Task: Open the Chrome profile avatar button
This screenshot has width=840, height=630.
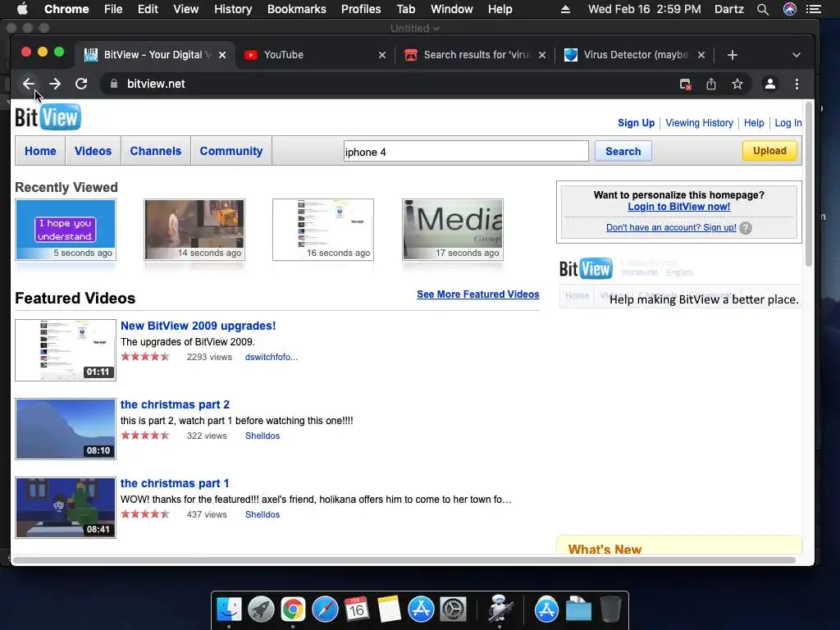Action: 769,84
